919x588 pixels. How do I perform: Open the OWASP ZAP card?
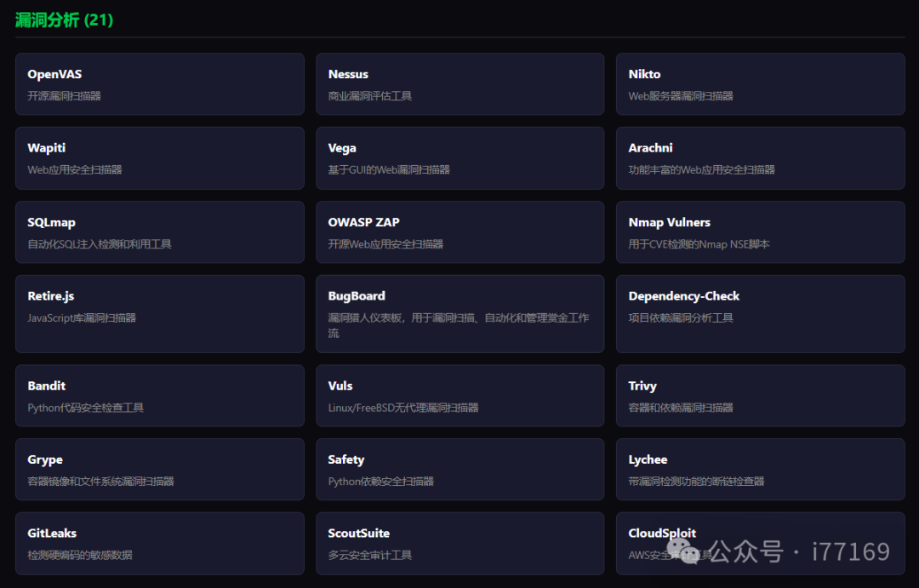[460, 232]
